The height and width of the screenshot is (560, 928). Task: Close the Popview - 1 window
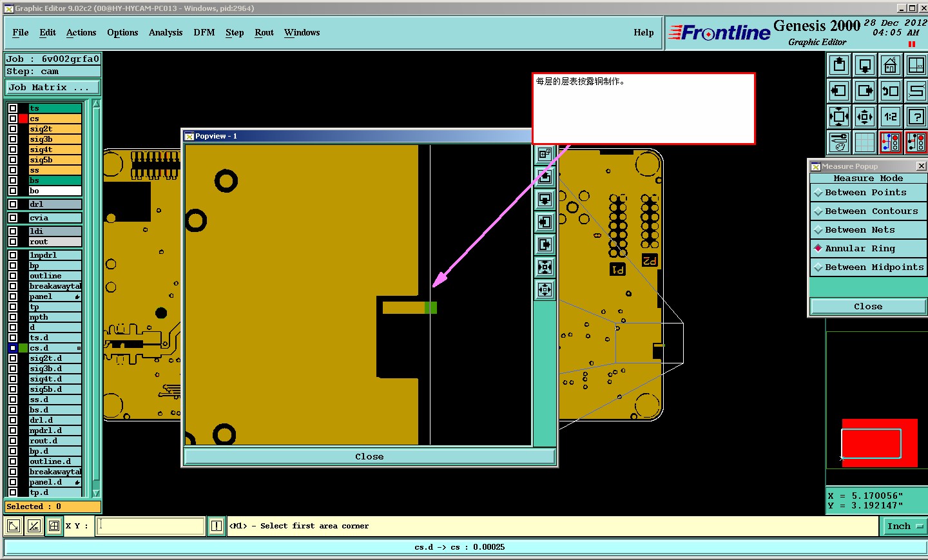[369, 456]
